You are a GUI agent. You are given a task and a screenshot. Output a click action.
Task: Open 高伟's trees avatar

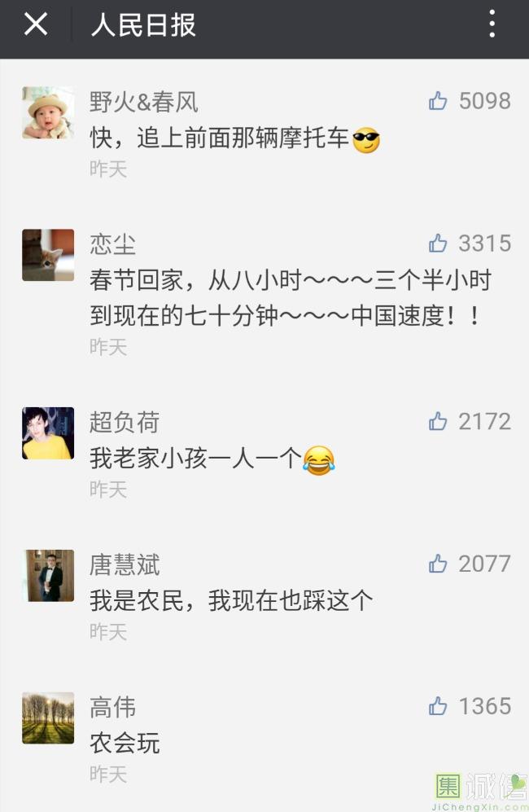48,718
